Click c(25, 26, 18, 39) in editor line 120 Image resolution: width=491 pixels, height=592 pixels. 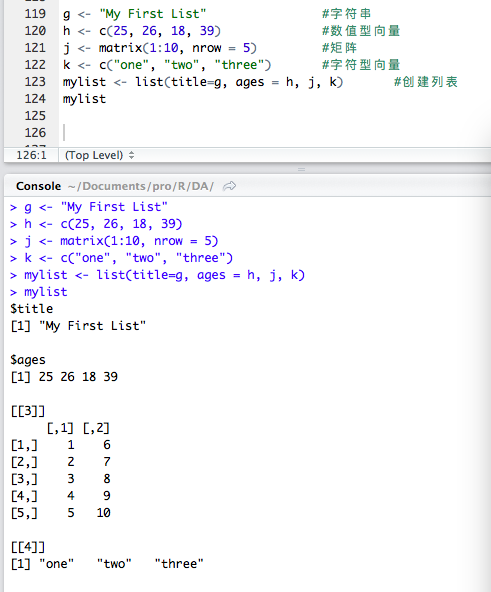coord(160,31)
